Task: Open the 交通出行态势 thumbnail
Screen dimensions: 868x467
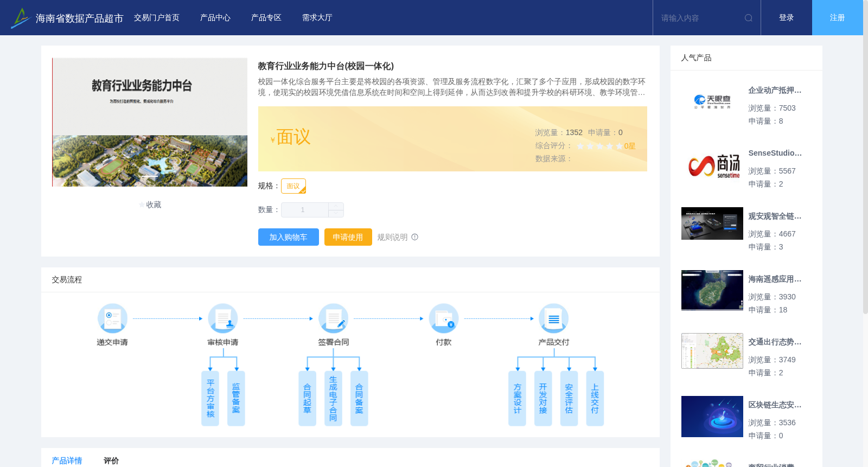Action: pos(712,351)
